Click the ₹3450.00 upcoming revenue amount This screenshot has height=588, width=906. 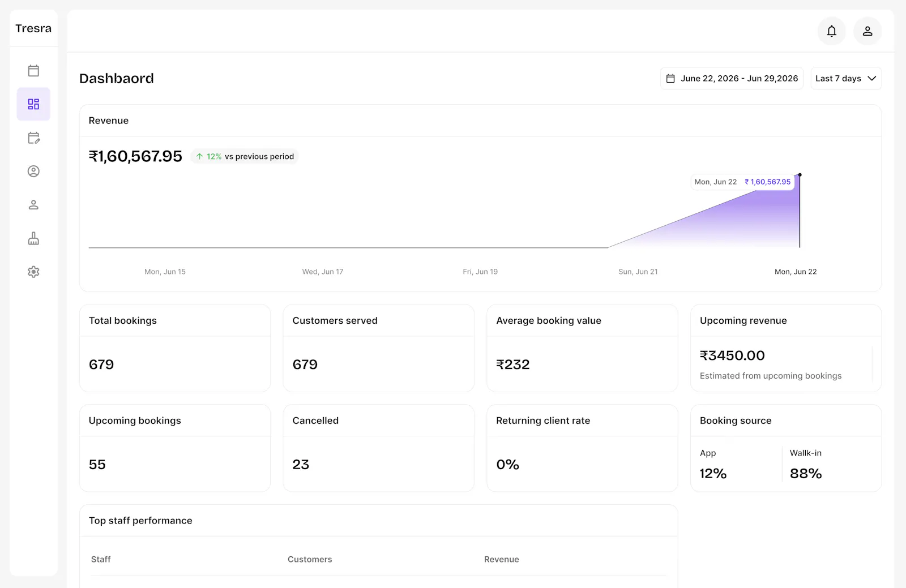pyautogui.click(x=732, y=355)
